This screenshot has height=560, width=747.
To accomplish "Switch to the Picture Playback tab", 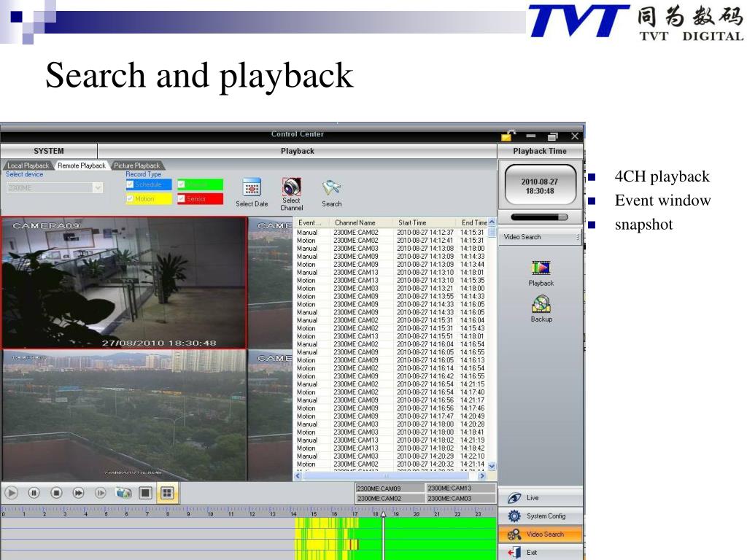I will [136, 166].
